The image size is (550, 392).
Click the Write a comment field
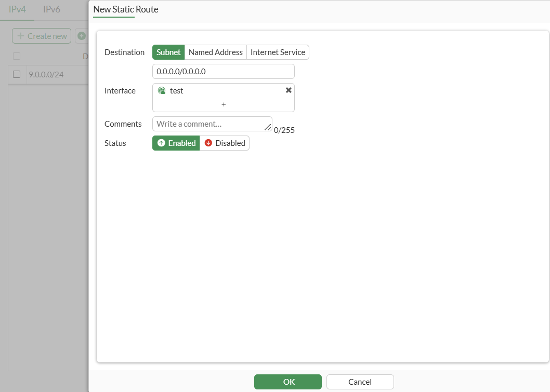pyautogui.click(x=208, y=124)
